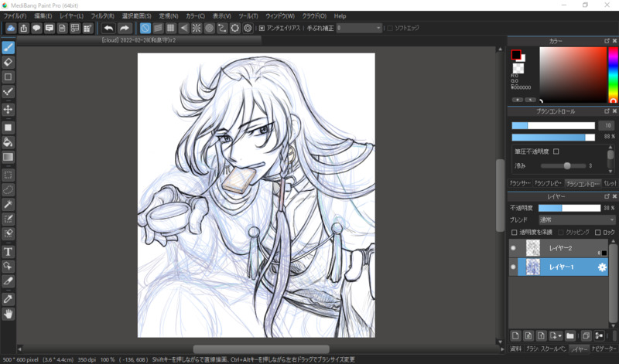619x364 pixels.
Task: Switch to the ブラシプレビュー tab
Action: pyautogui.click(x=548, y=183)
